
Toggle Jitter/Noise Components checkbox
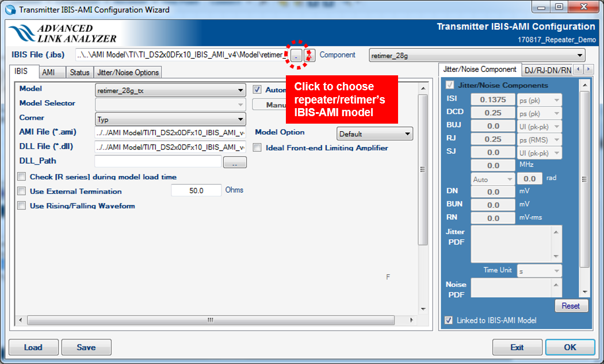[449, 85]
